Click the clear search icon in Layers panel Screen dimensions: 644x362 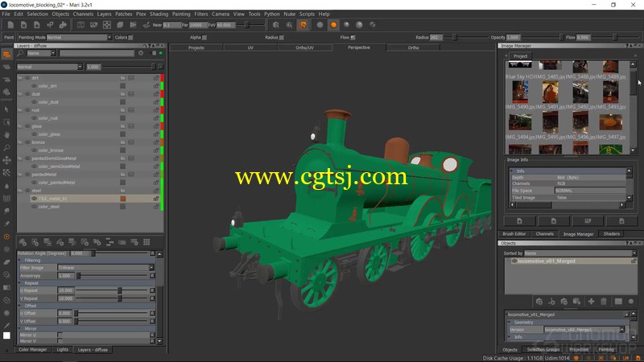[140, 53]
